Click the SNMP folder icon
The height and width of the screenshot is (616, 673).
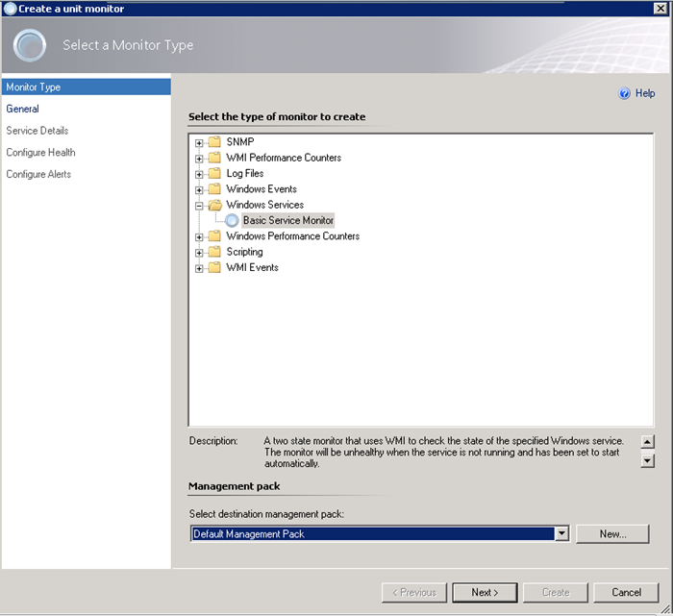pyautogui.click(x=214, y=142)
